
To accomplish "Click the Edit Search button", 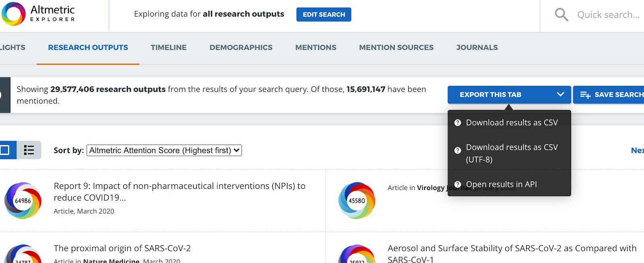I will [x=324, y=14].
